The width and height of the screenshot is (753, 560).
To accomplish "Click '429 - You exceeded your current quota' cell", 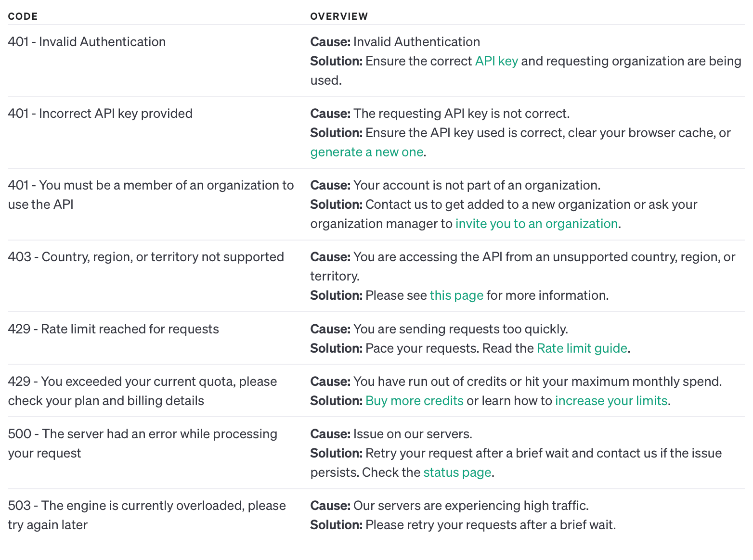I will point(142,382).
